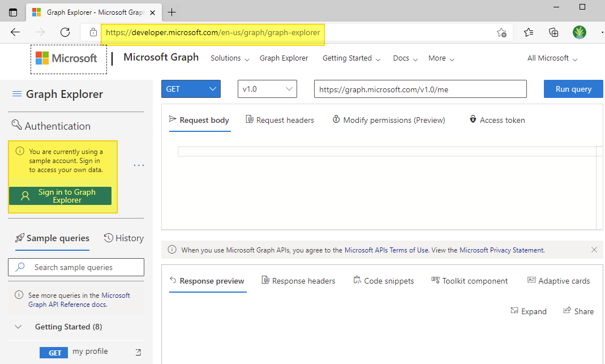Open the v1.0 API version dropdown
The height and width of the screenshot is (364, 605).
pyautogui.click(x=267, y=89)
